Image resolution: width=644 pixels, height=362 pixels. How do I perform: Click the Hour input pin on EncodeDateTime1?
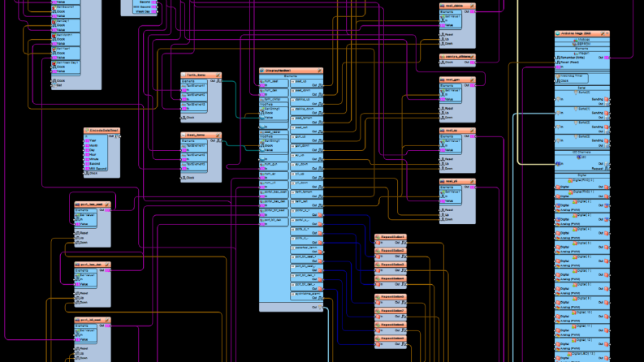87,155
